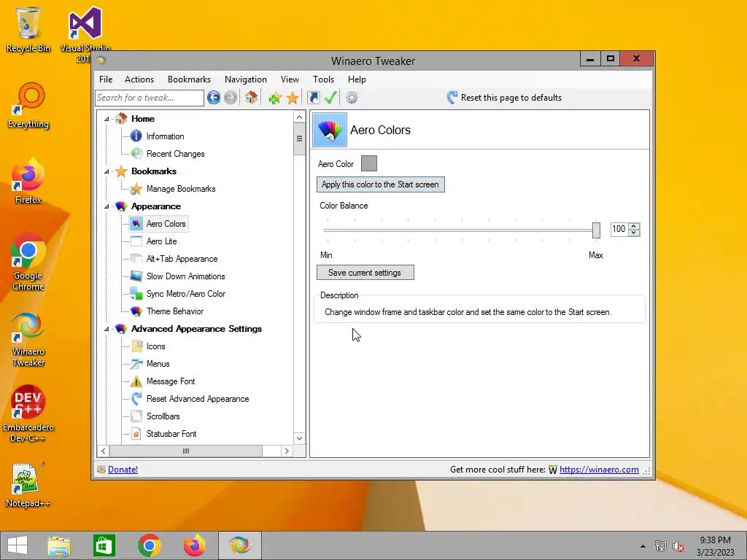Click the blue Back navigation arrow
747x560 pixels.
(214, 98)
